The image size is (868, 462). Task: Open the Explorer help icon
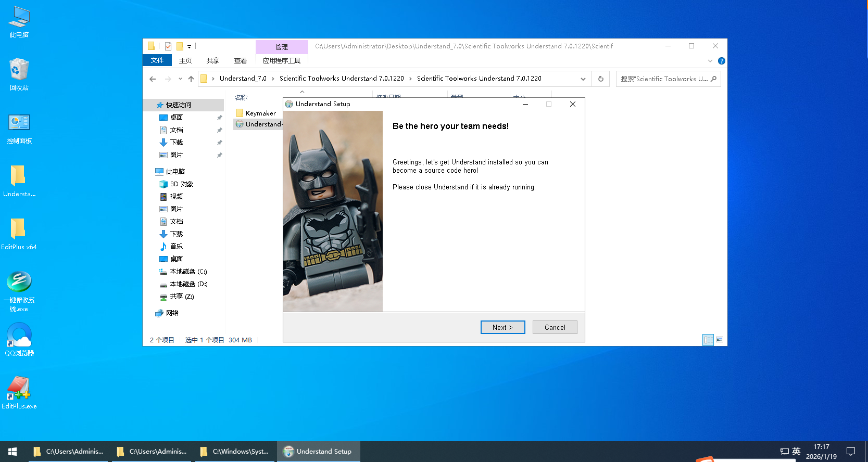click(x=721, y=61)
